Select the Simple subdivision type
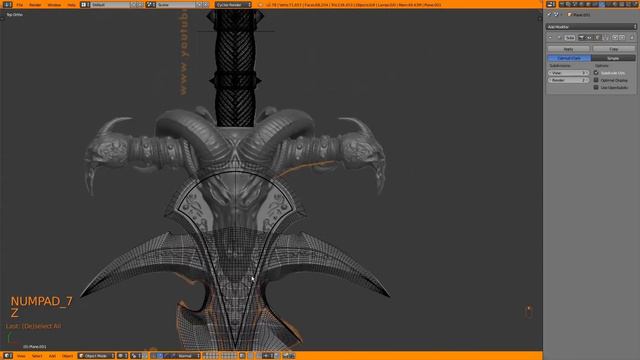The height and width of the screenshot is (360, 640). pyautogui.click(x=613, y=58)
